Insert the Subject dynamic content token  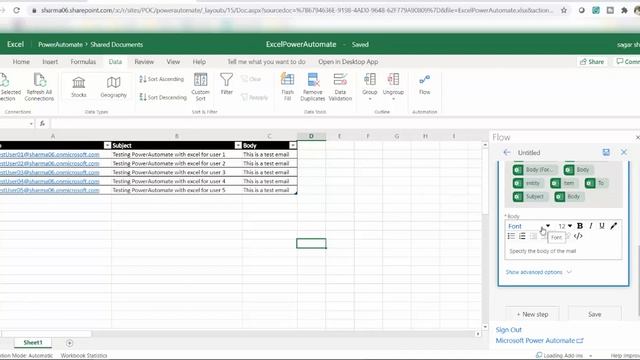click(x=530, y=197)
